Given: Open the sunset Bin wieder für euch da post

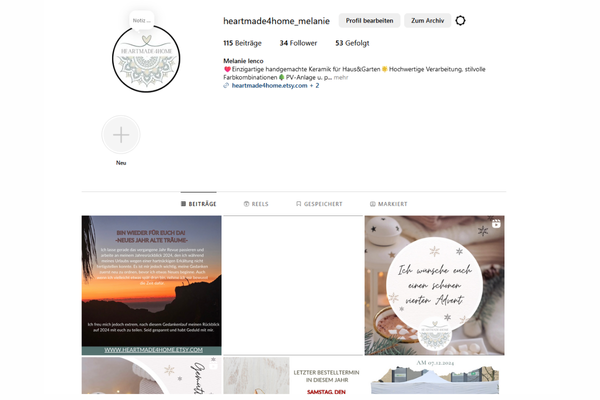Looking at the screenshot, I should (x=152, y=285).
